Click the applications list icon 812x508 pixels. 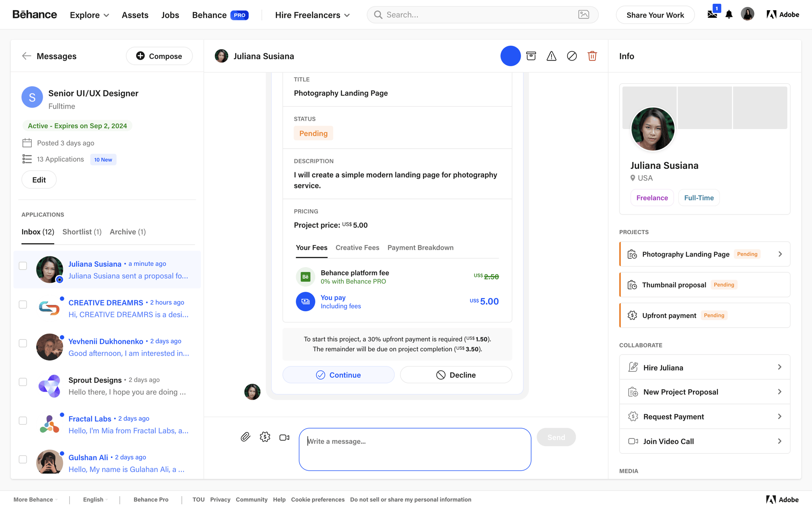[x=27, y=159]
